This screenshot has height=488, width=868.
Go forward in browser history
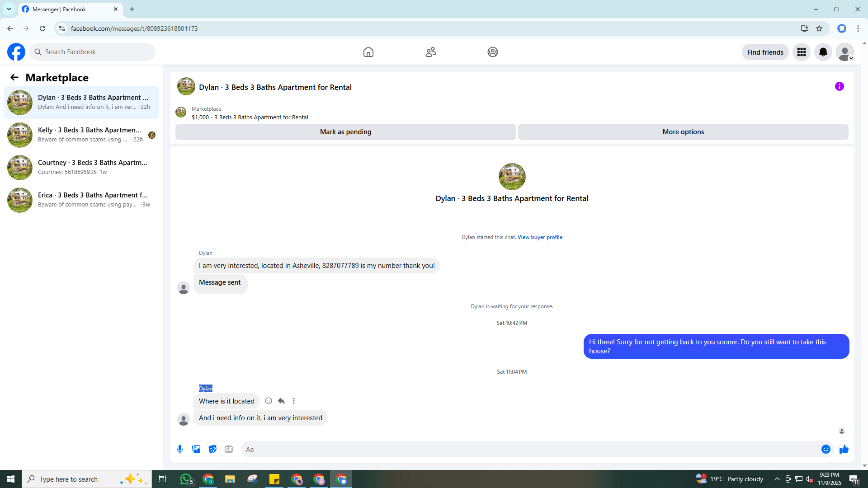[26, 28]
